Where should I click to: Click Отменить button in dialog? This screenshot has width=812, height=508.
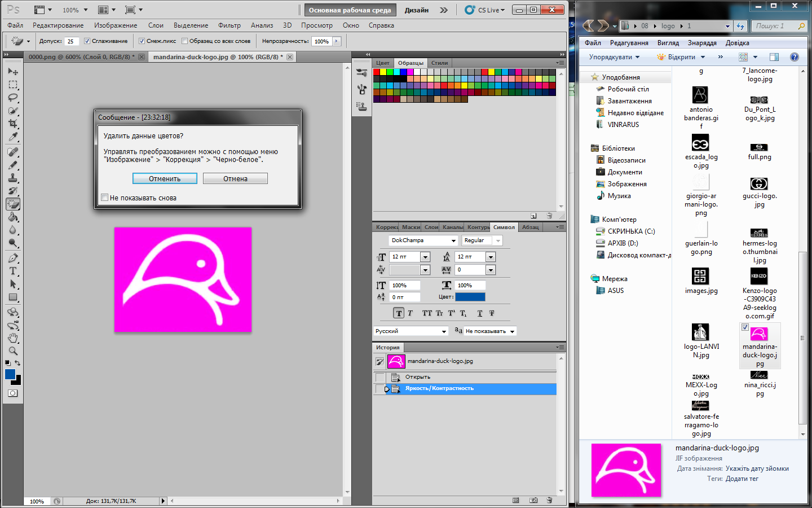pos(165,178)
